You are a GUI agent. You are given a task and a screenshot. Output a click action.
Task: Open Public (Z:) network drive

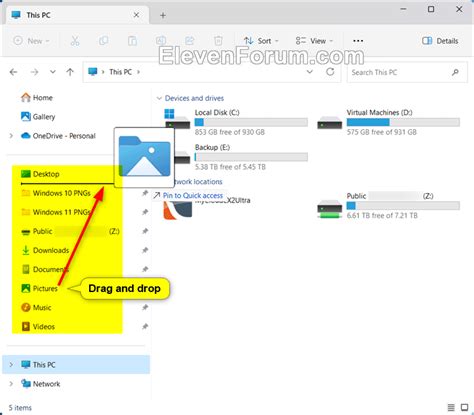pos(388,205)
